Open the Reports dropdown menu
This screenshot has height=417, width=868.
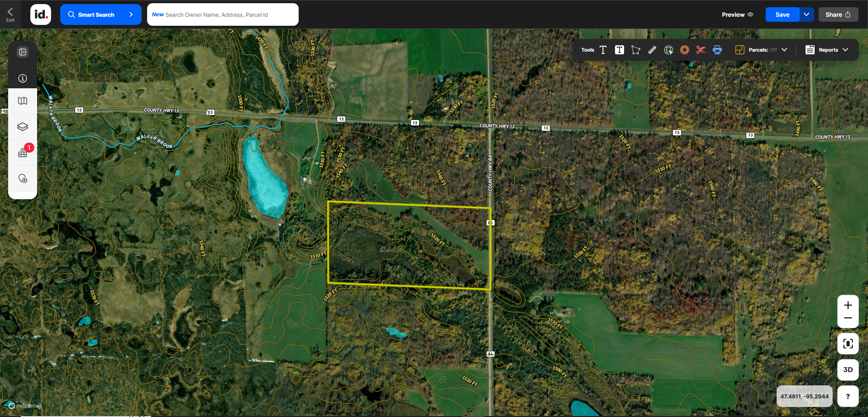pos(827,50)
